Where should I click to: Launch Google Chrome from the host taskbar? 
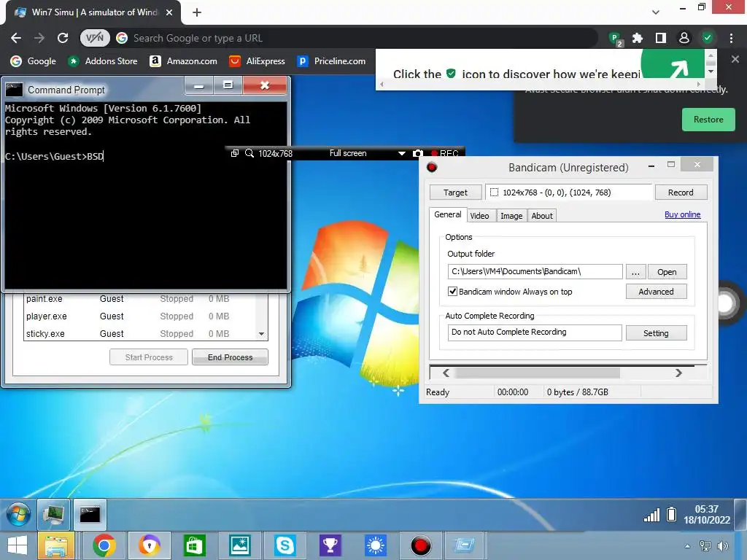104,545
